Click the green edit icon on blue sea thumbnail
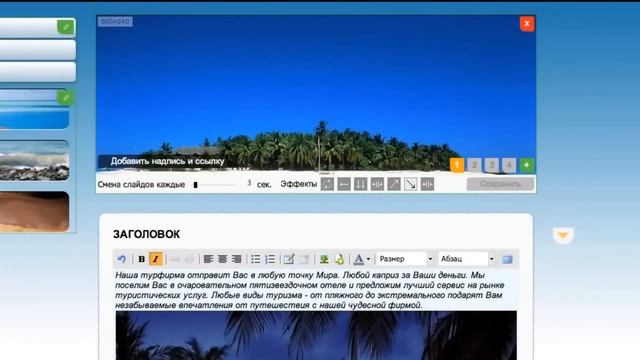 64,98
